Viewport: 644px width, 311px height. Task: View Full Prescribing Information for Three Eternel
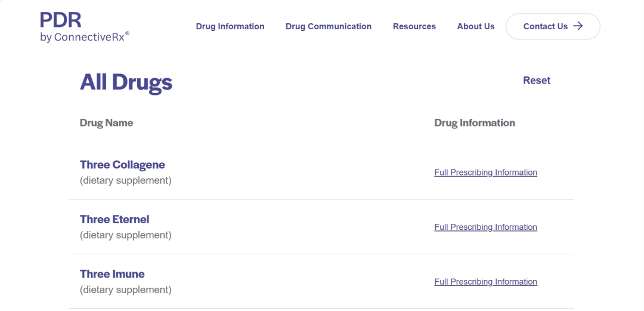[x=485, y=227]
